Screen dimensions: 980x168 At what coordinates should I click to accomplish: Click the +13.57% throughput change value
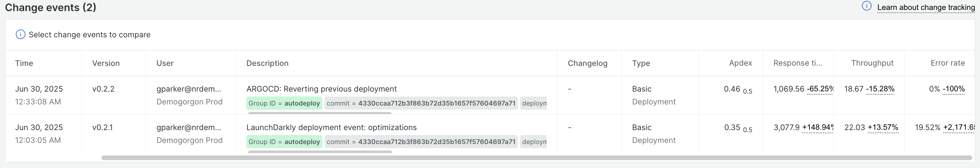[883, 127]
